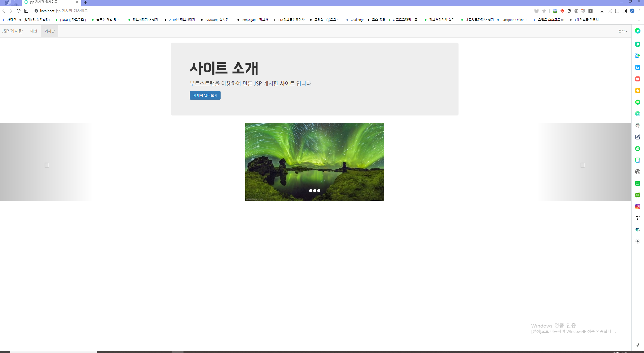644x353 pixels.
Task: Advance the carousel with the right arrow
Action: (582, 165)
